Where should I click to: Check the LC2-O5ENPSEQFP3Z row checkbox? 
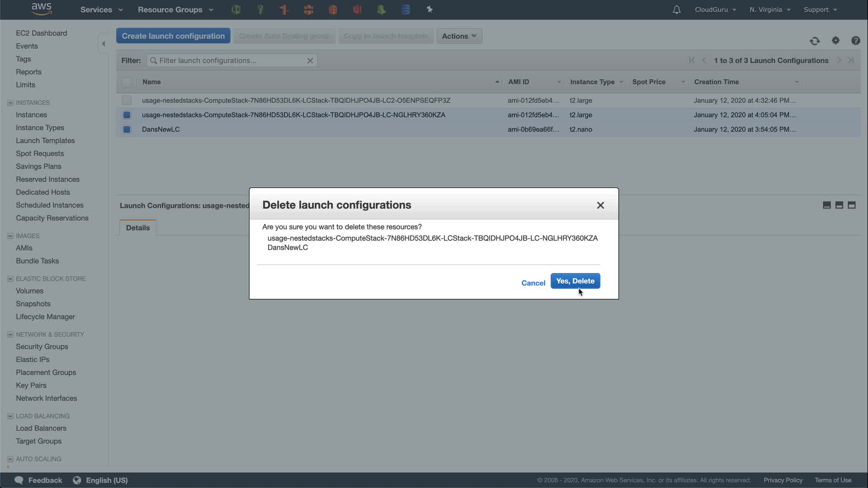[x=127, y=100]
